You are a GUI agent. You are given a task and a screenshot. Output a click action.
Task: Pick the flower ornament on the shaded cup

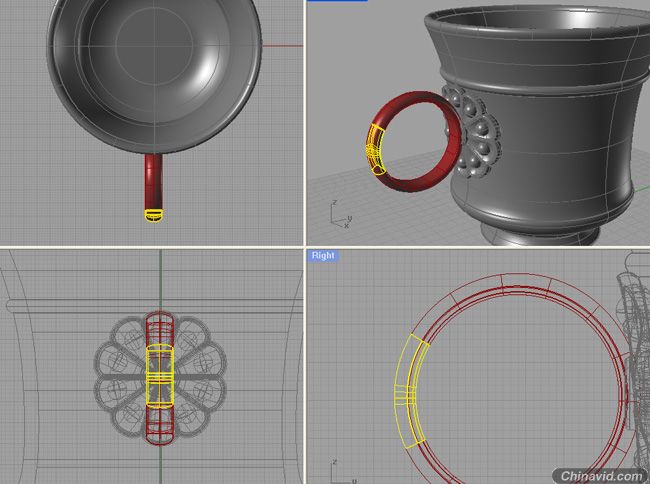pos(473,132)
